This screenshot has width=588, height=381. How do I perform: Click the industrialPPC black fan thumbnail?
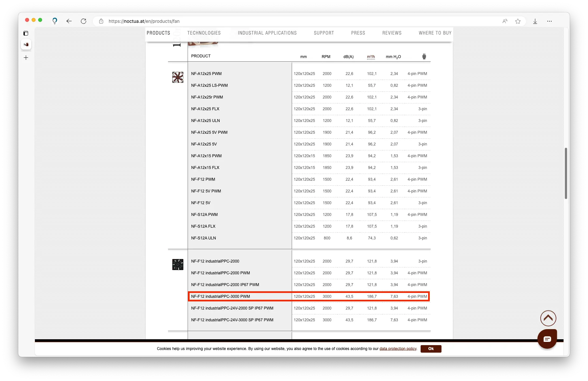point(178,265)
